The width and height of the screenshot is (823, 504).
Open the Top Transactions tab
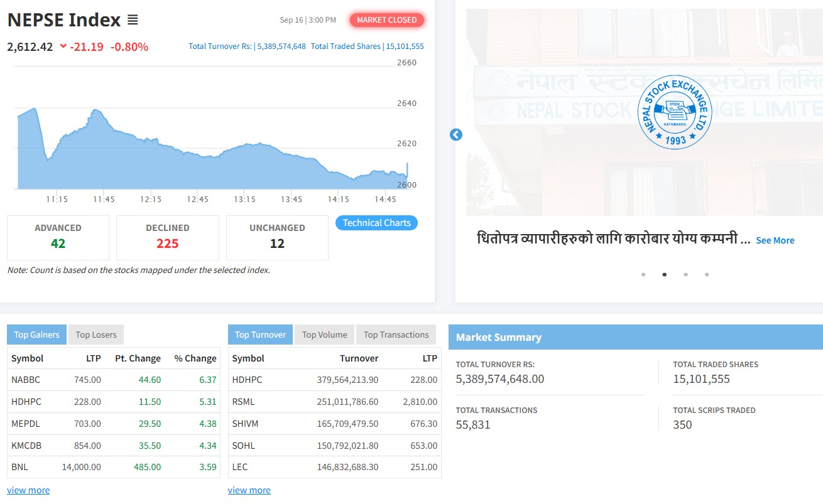pos(396,335)
